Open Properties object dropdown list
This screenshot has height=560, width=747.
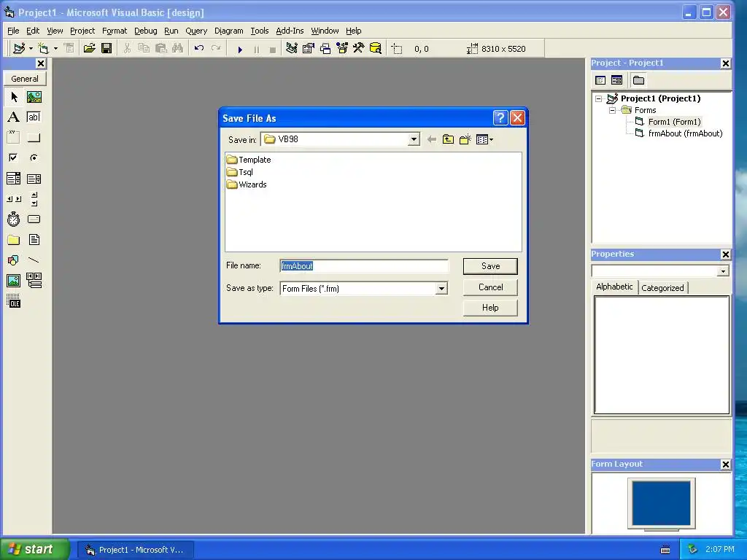[723, 271]
